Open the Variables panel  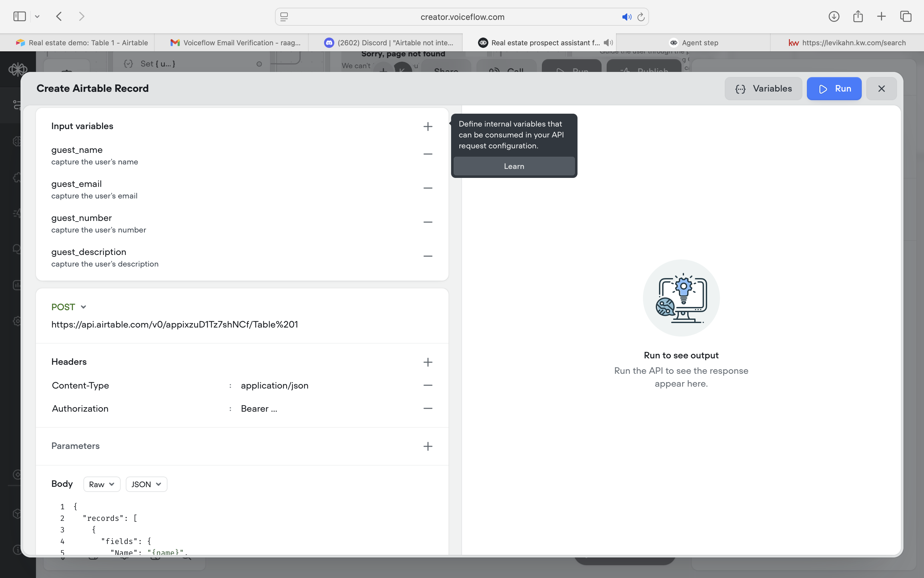(763, 89)
